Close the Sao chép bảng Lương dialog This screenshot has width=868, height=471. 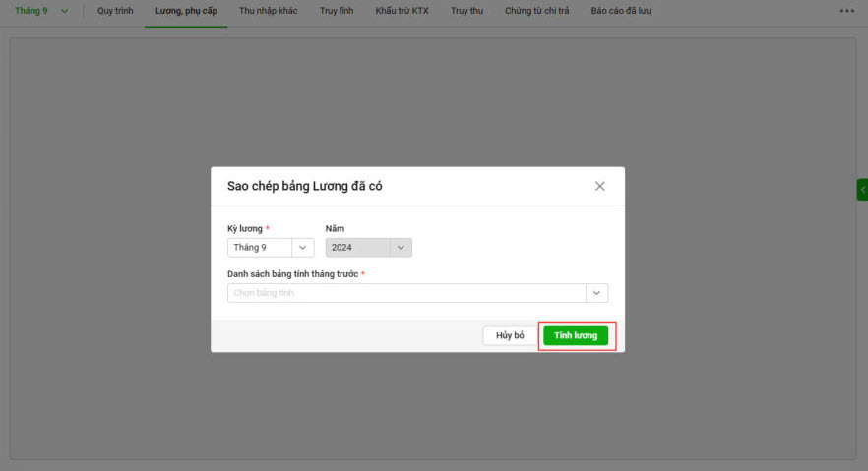[599, 186]
